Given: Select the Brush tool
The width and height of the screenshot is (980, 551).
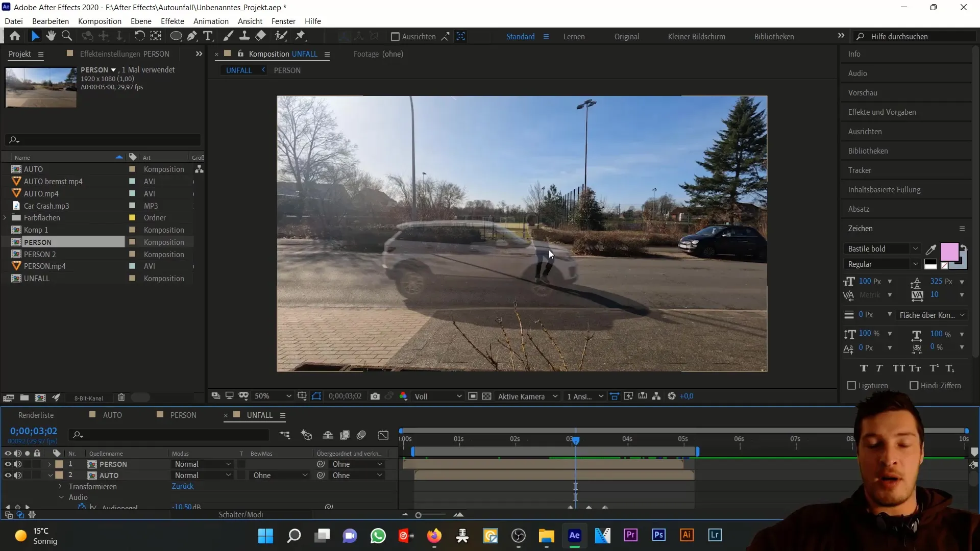Looking at the screenshot, I should pos(228,36).
